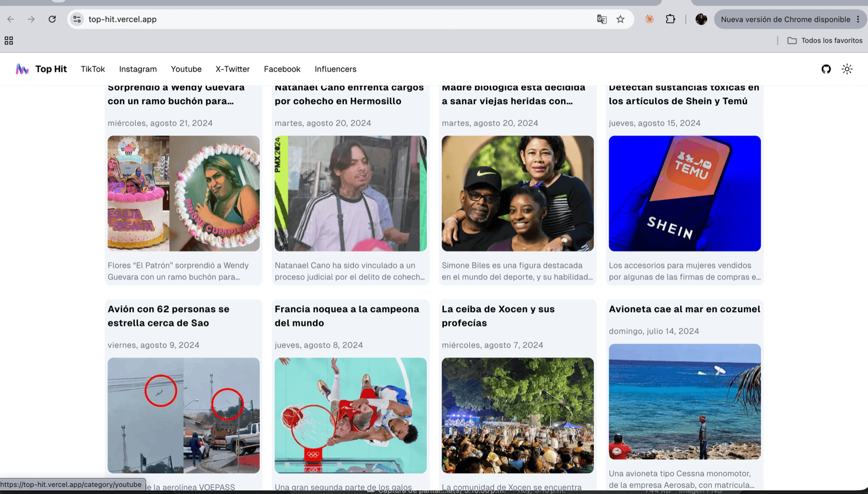Open the apps grid in bookmarks bar
868x494 pixels.
point(9,41)
